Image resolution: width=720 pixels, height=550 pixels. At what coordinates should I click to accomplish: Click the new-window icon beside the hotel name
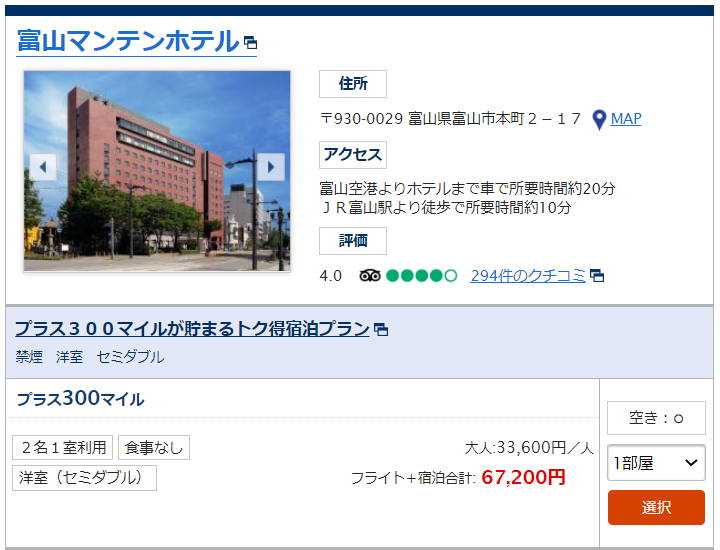pos(250,43)
